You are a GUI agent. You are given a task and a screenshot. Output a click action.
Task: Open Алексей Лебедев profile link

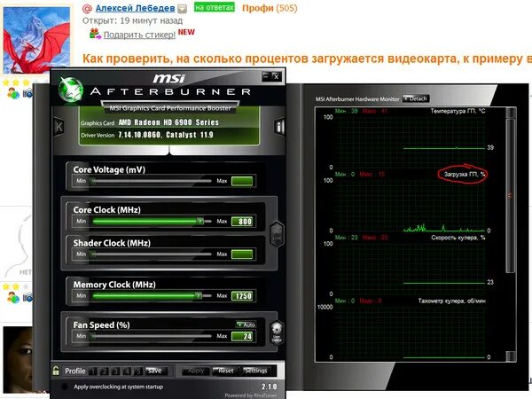click(x=135, y=8)
